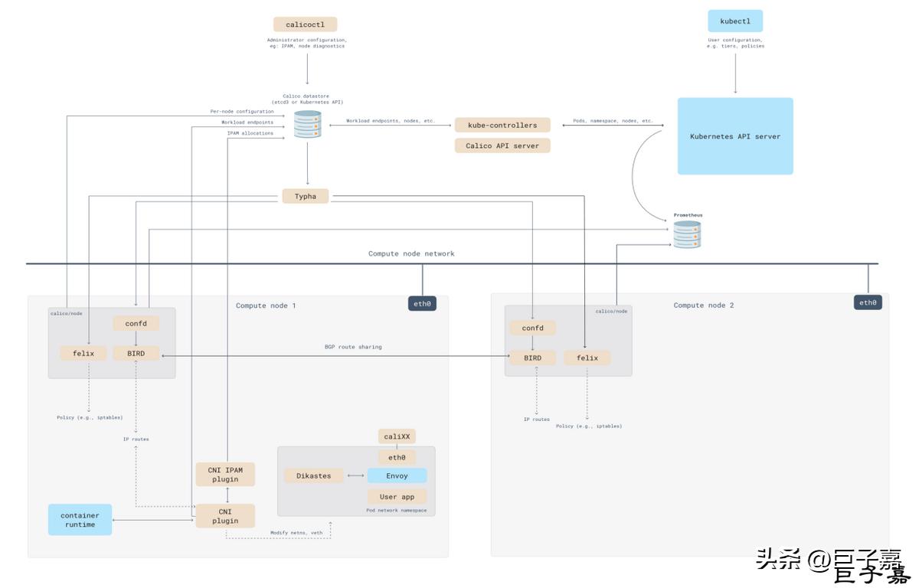Click the Calico API server label
919x588 pixels.
pyautogui.click(x=502, y=145)
